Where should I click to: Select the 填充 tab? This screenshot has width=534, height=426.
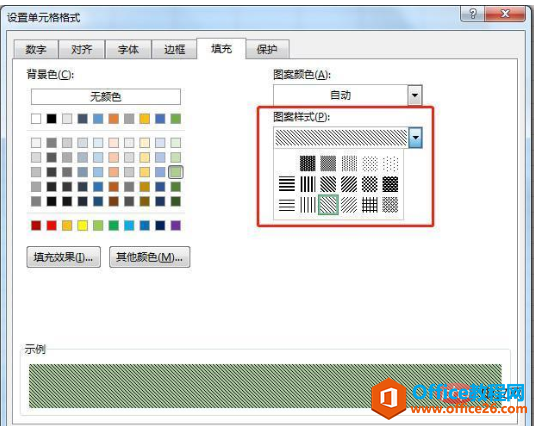[x=221, y=49]
